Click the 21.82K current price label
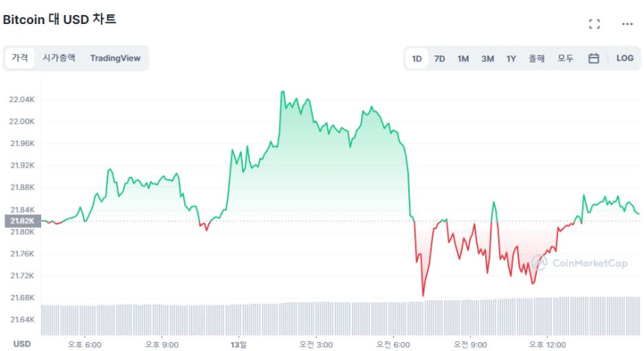The width and height of the screenshot is (644, 351). pyautogui.click(x=21, y=221)
